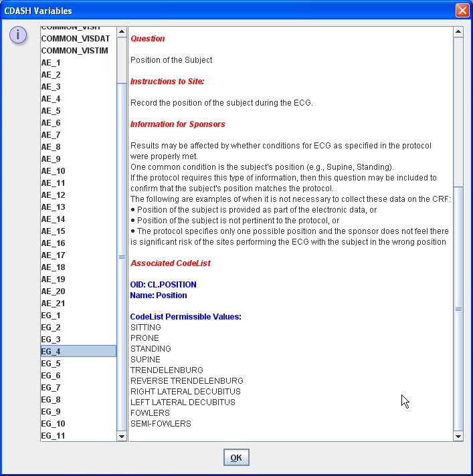Select AE_15 from the variable list

[x=53, y=231]
